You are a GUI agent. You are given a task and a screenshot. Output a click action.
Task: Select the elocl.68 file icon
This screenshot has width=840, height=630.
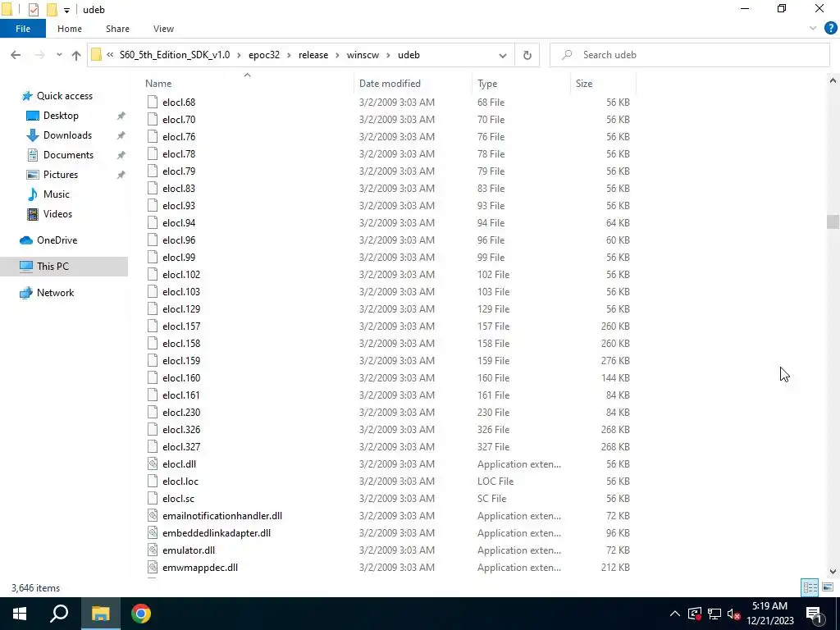(x=153, y=103)
